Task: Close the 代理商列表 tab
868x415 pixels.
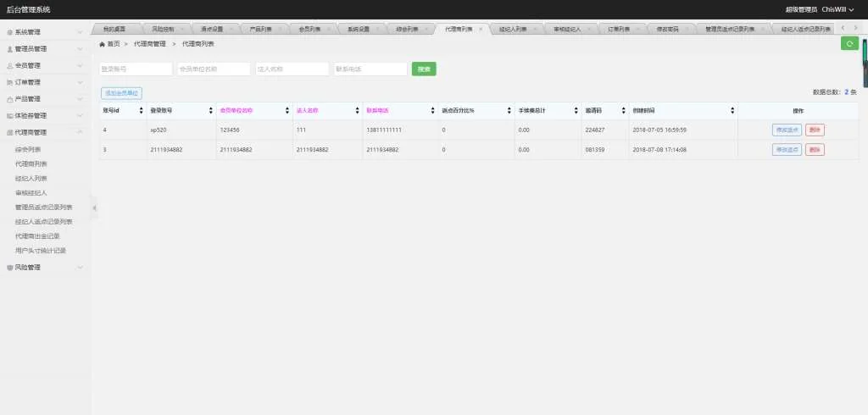Action: (481, 29)
